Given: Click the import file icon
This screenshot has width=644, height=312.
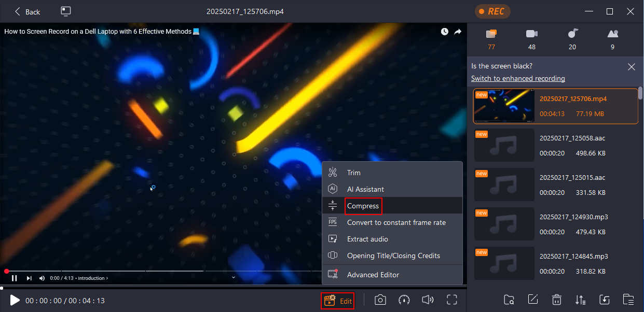Looking at the screenshot, I should coord(605,300).
